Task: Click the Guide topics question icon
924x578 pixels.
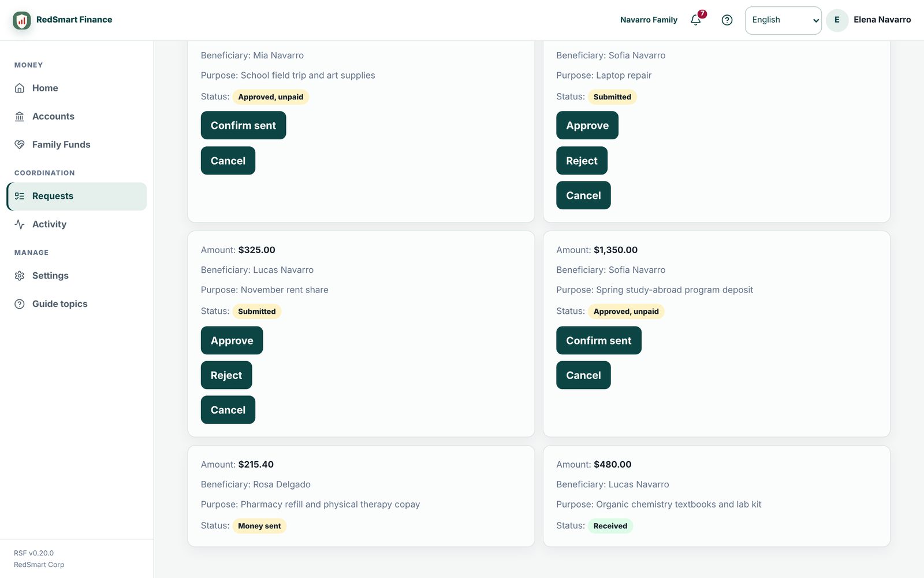Action: [x=20, y=304]
